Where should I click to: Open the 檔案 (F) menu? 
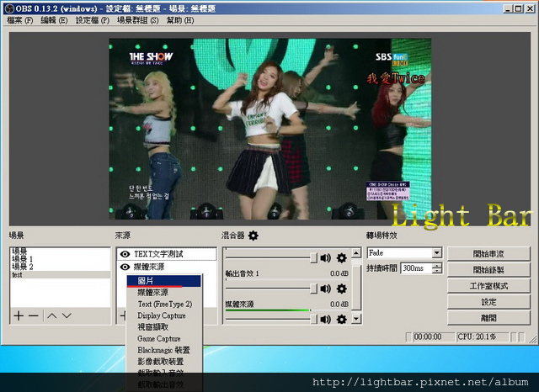(x=19, y=20)
